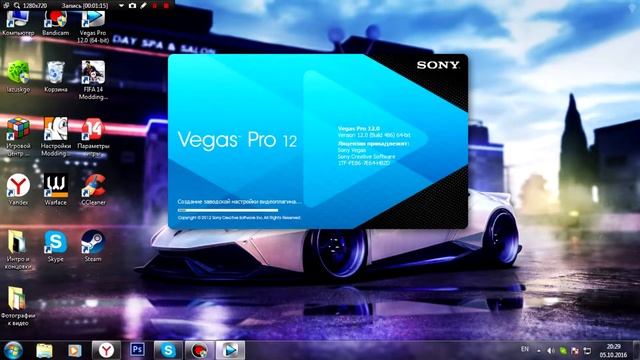This screenshot has width=640, height=360.
Task: Select the Интро и концовки folder
Action: pos(18,250)
